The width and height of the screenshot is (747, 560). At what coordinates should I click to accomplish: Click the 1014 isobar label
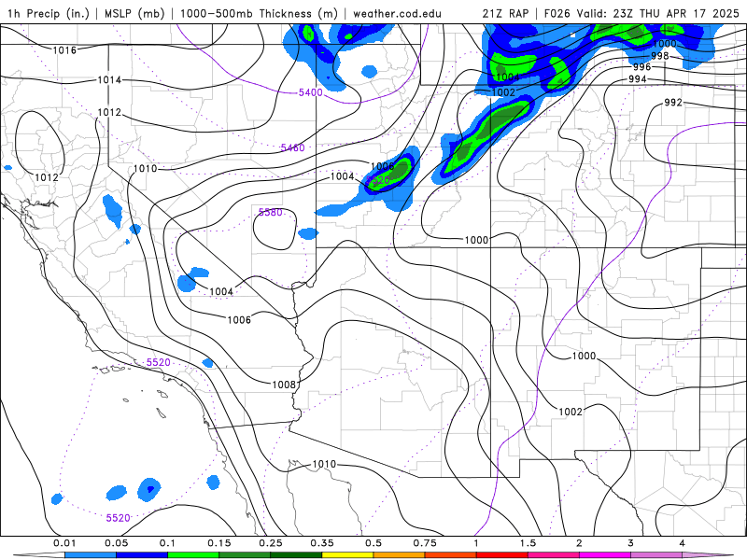pyautogui.click(x=109, y=79)
